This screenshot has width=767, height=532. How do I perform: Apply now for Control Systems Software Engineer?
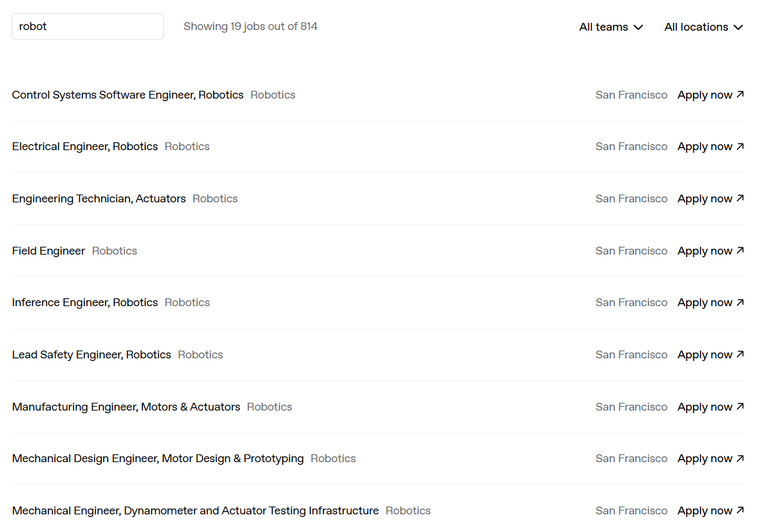711,95
